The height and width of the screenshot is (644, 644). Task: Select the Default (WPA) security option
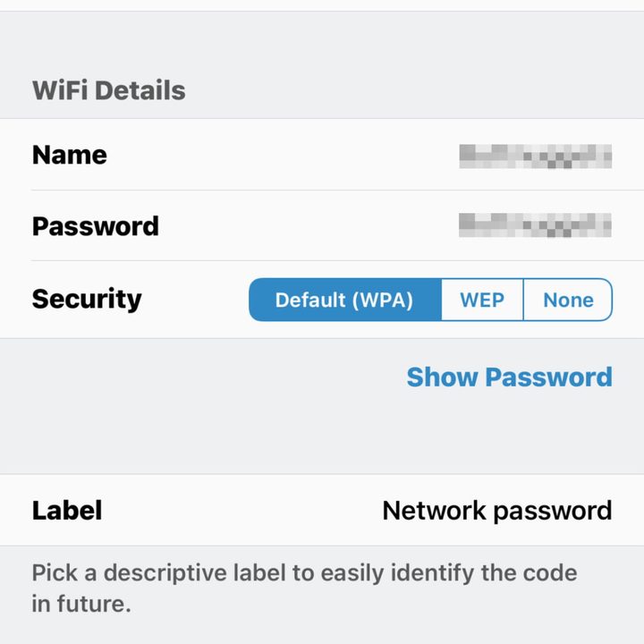tap(344, 300)
